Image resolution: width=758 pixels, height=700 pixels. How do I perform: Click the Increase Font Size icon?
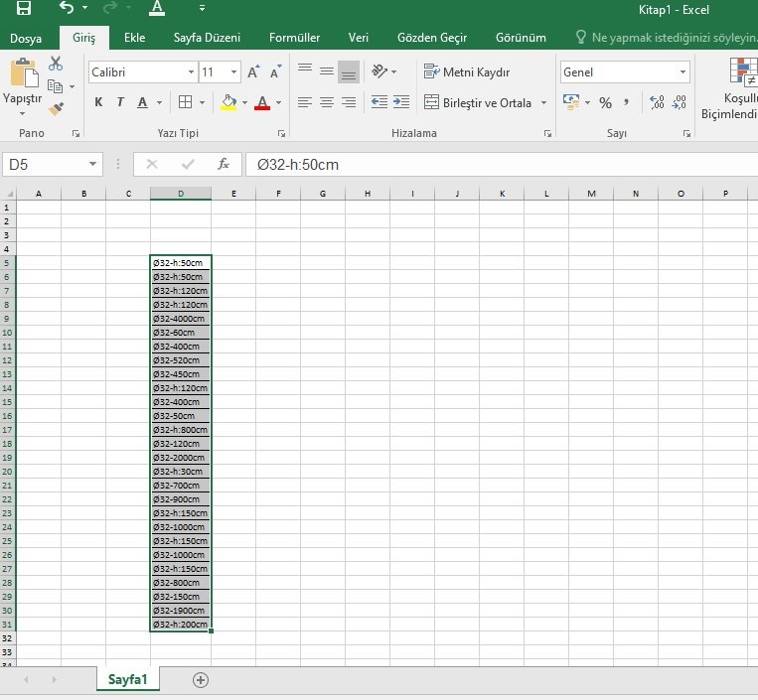(x=253, y=72)
